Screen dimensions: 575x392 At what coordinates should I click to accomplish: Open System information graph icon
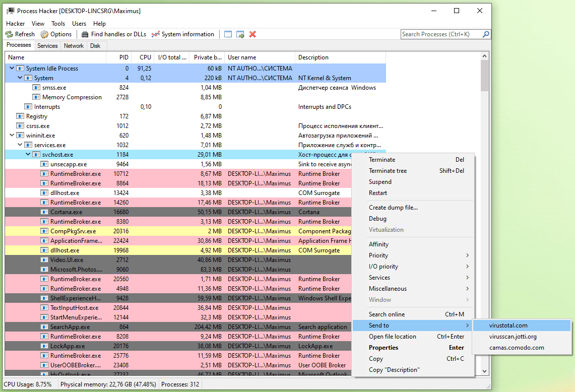156,34
